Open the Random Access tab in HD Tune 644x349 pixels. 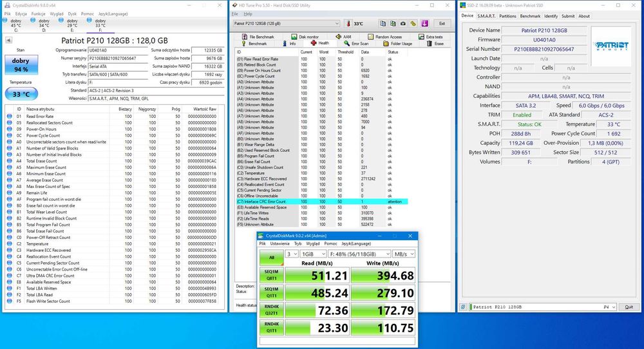385,37
